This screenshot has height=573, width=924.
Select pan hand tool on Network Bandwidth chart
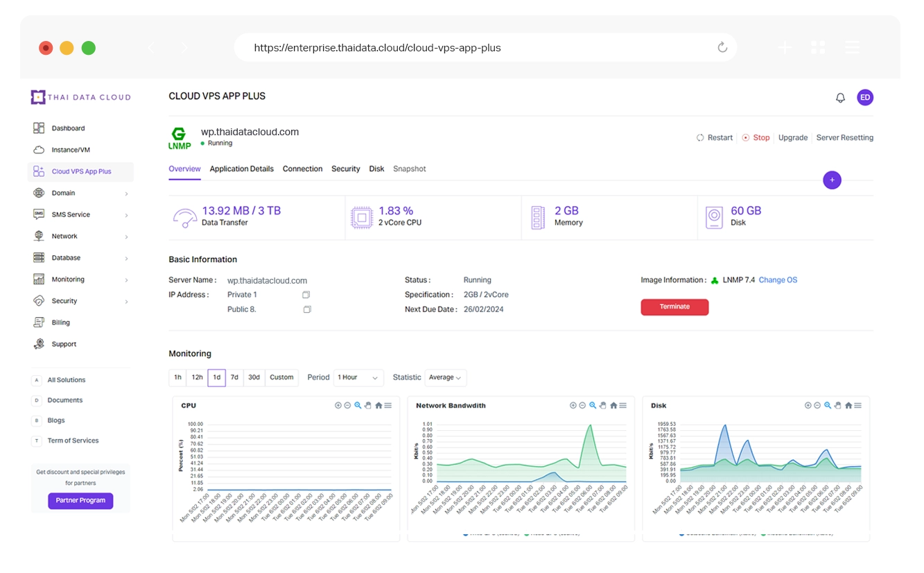[x=603, y=406]
